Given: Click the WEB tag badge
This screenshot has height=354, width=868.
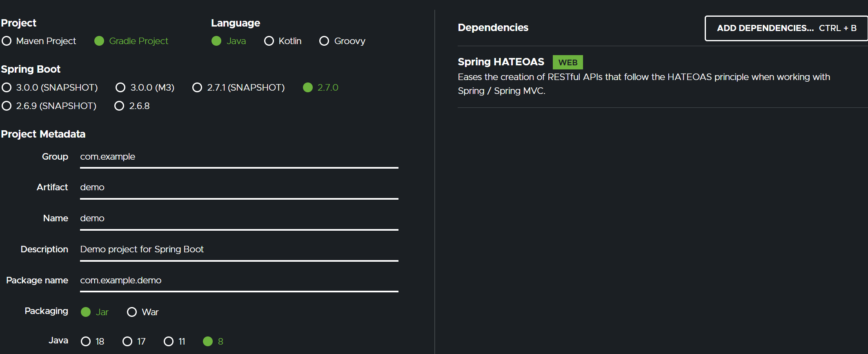Looking at the screenshot, I should pos(568,62).
